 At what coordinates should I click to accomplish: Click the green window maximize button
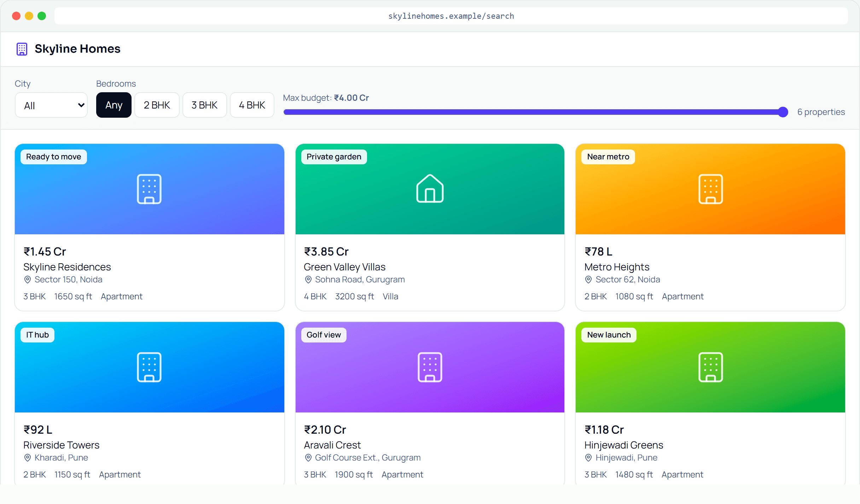[x=42, y=16]
